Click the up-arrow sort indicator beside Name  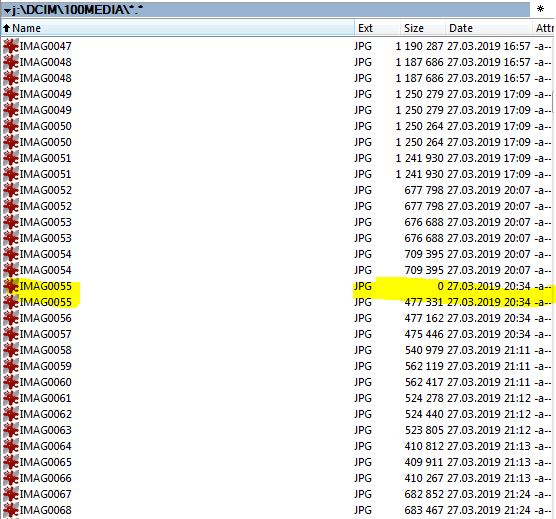tap(7, 28)
